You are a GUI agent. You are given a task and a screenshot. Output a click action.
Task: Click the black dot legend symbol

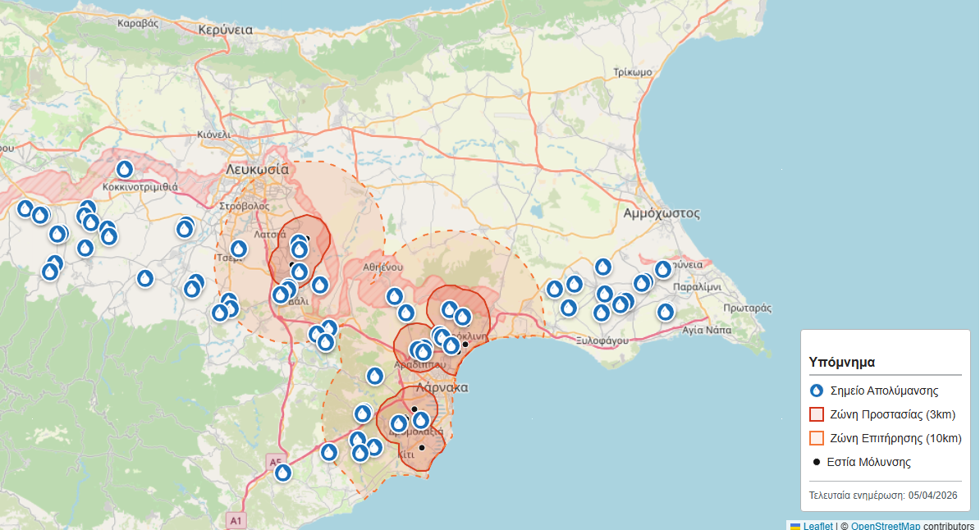816,462
